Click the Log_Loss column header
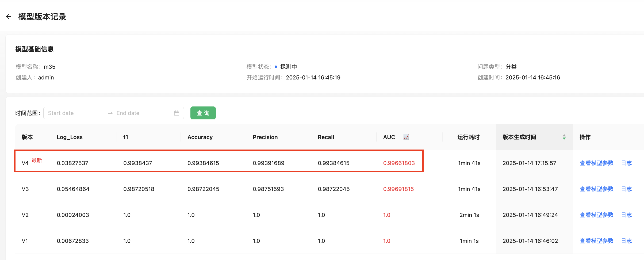The height and width of the screenshot is (260, 644). coord(70,137)
